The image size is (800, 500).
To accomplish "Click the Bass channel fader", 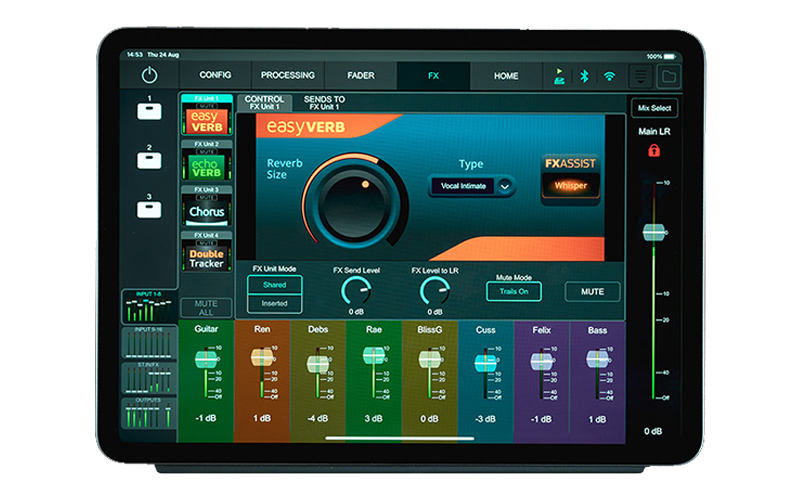I will (x=597, y=359).
